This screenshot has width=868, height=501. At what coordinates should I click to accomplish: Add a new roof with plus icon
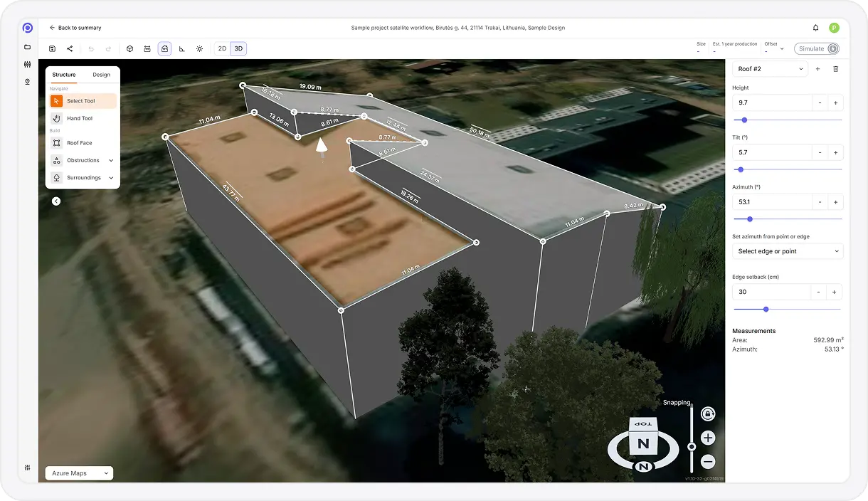point(817,69)
